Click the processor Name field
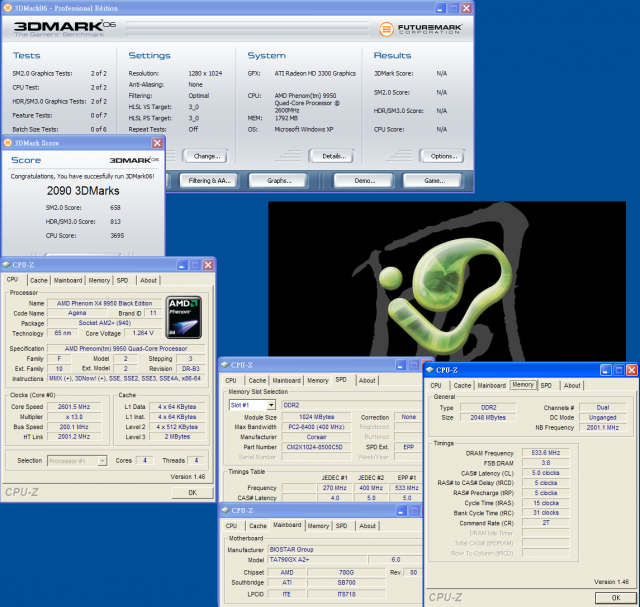The width and height of the screenshot is (640, 607). [104, 303]
